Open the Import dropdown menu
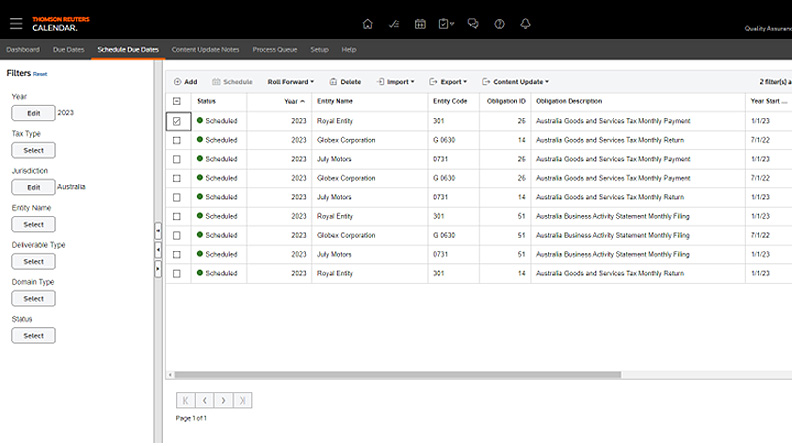Screen dimensions: 792x446 click(396, 81)
